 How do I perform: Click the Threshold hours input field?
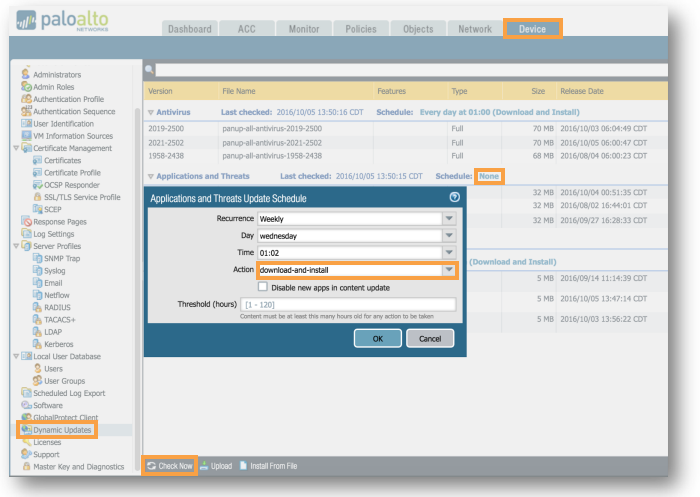(356, 304)
